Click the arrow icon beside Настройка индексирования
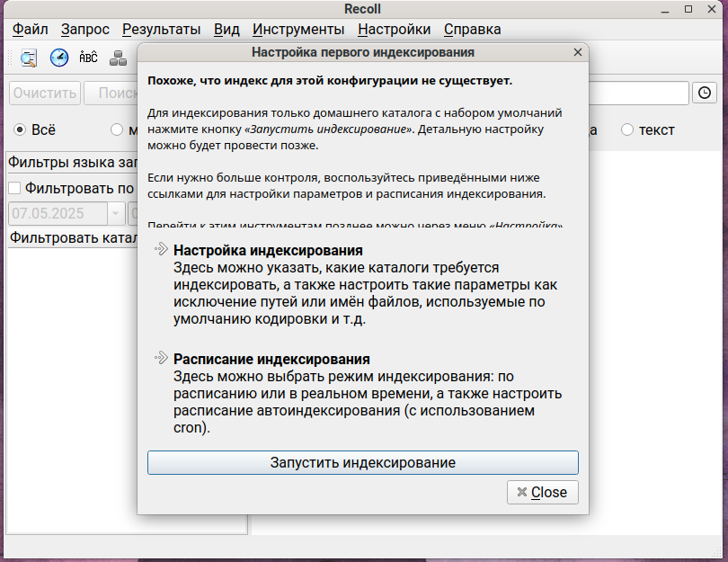The width and height of the screenshot is (728, 562). coord(161,249)
